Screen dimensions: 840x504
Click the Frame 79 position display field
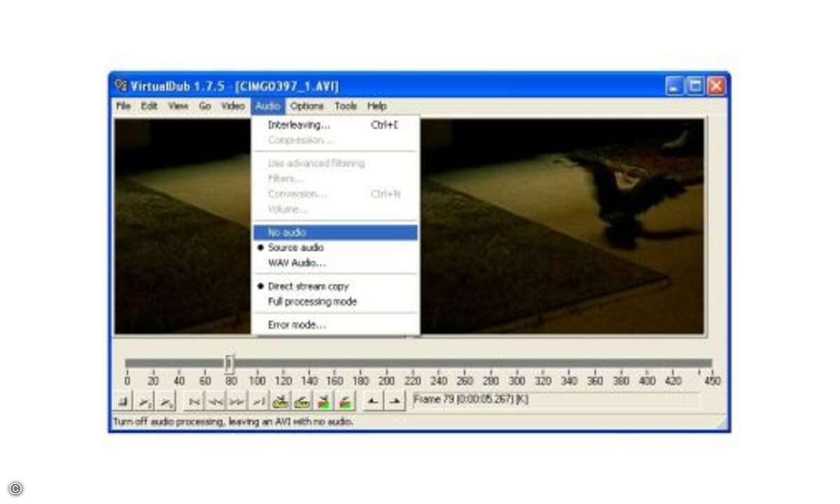tap(555, 400)
